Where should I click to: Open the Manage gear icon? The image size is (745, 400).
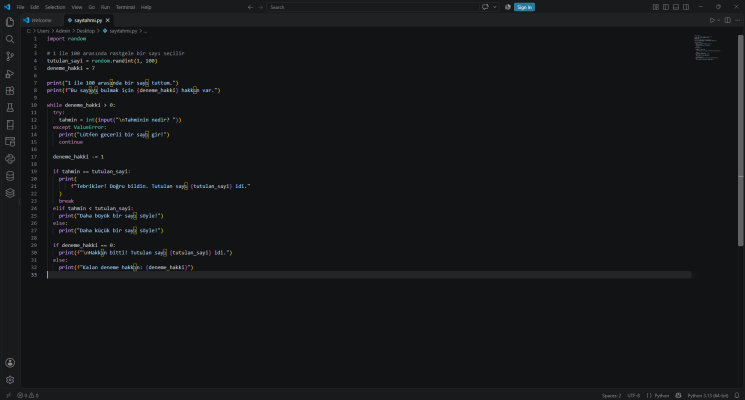pyautogui.click(x=10, y=380)
